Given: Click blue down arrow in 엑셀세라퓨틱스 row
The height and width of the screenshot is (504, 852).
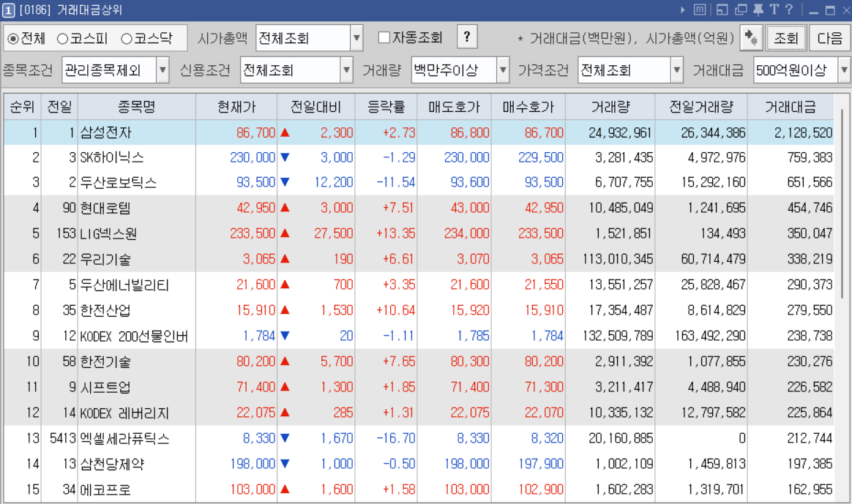Looking at the screenshot, I should tap(285, 437).
